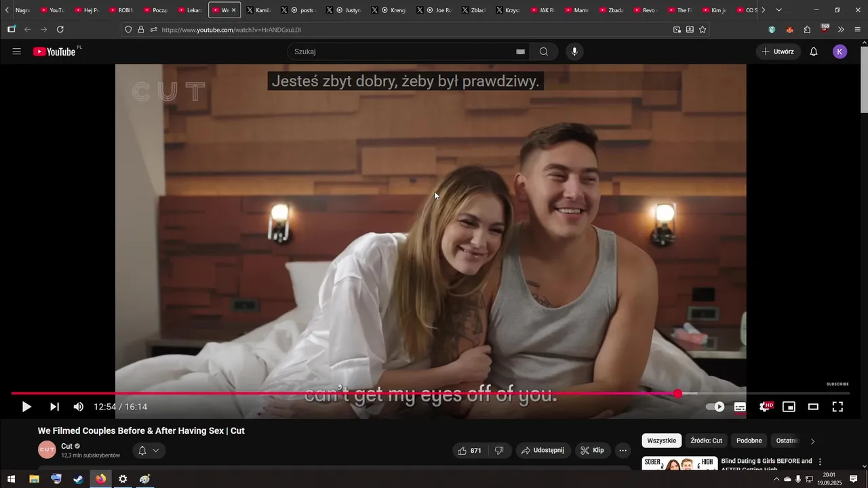List all tabs dropdown
The image size is (868, 488).
point(778,10)
